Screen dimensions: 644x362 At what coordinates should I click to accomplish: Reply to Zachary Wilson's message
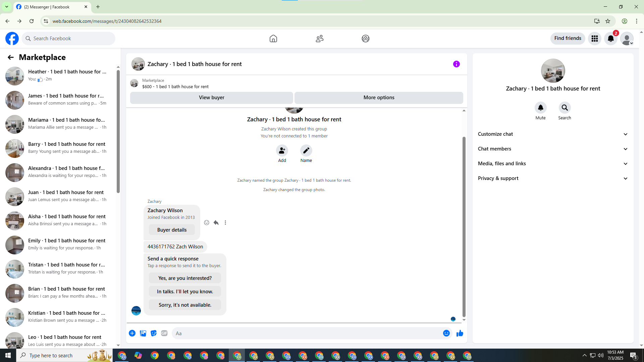point(216,223)
